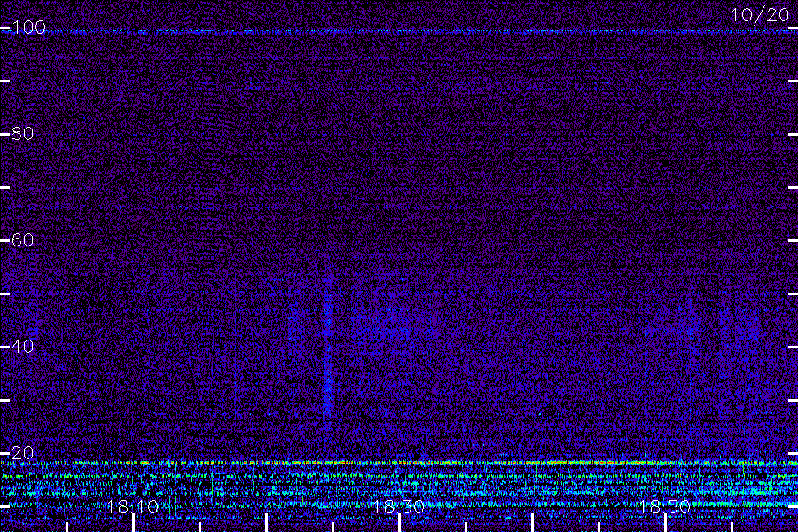Click the 100 frequency axis label
Screen dimensions: 798x532
point(29,27)
